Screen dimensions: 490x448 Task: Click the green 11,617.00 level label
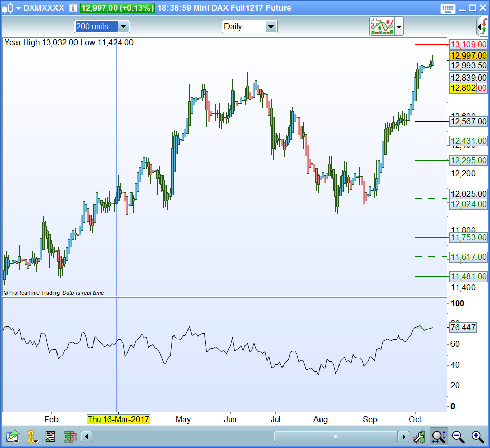(x=468, y=257)
